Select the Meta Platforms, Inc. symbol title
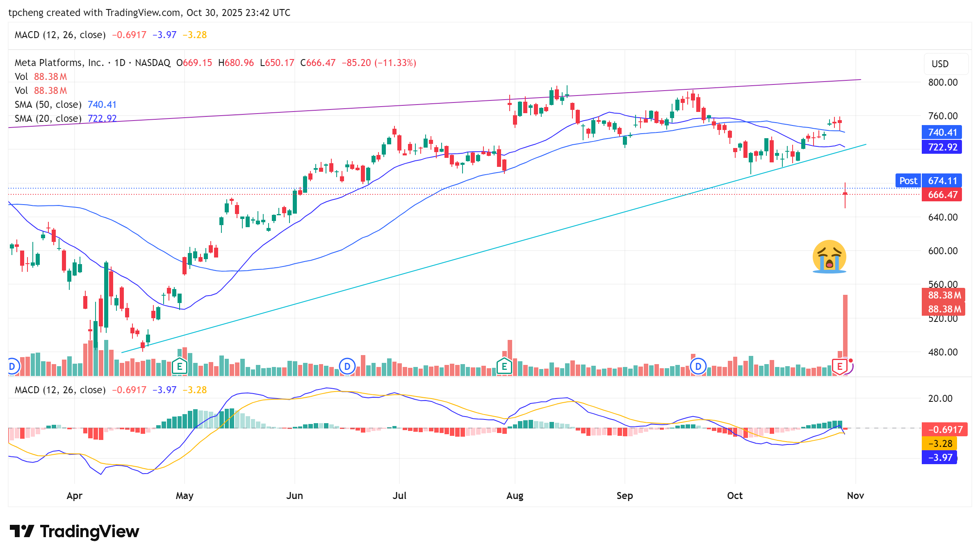This screenshot has height=556, width=980. (59, 63)
